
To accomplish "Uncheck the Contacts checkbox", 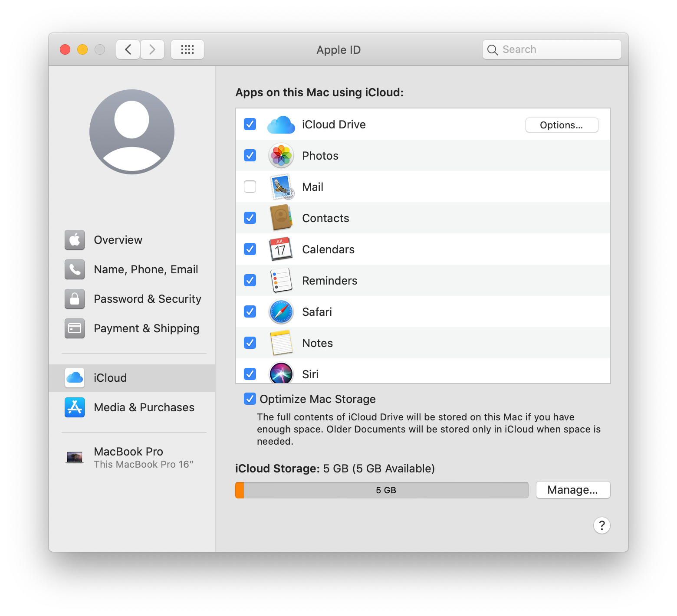I will click(x=250, y=218).
